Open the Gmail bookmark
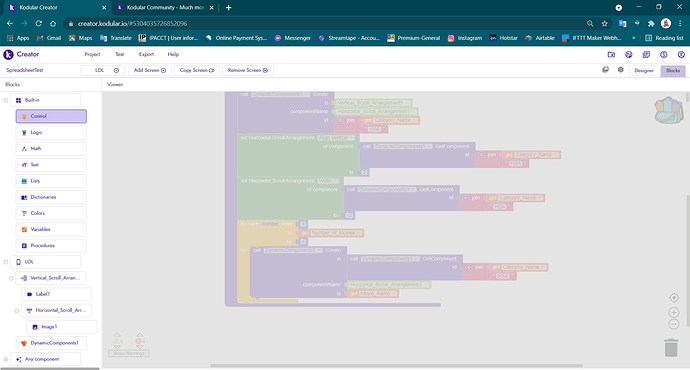Viewport: 690px width, 370px height. point(49,38)
